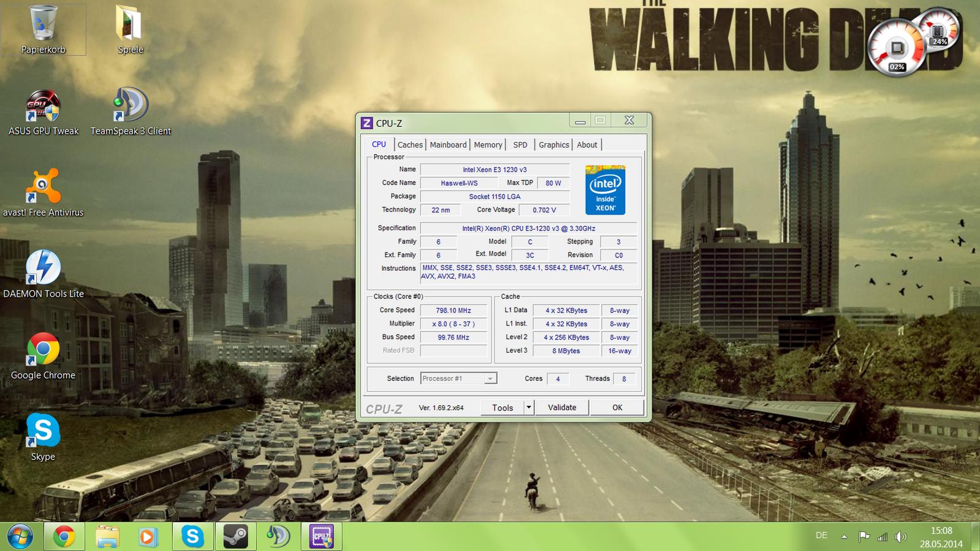980x551 pixels.
Task: Click the Validate button
Action: click(562, 407)
